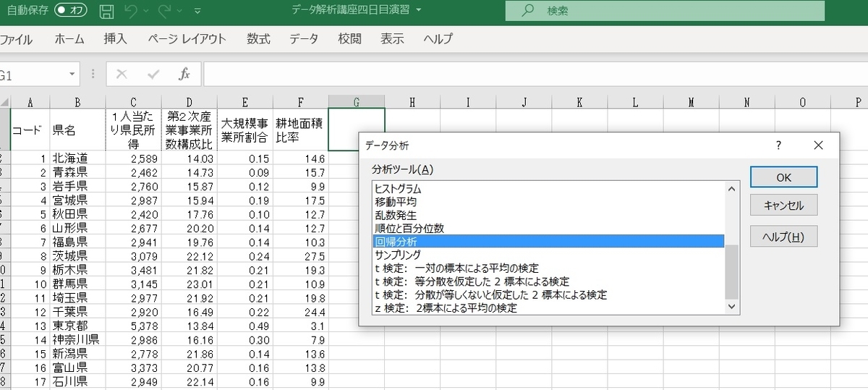
Task: Click the cell containing 石川県
Action: pyautogui.click(x=77, y=381)
